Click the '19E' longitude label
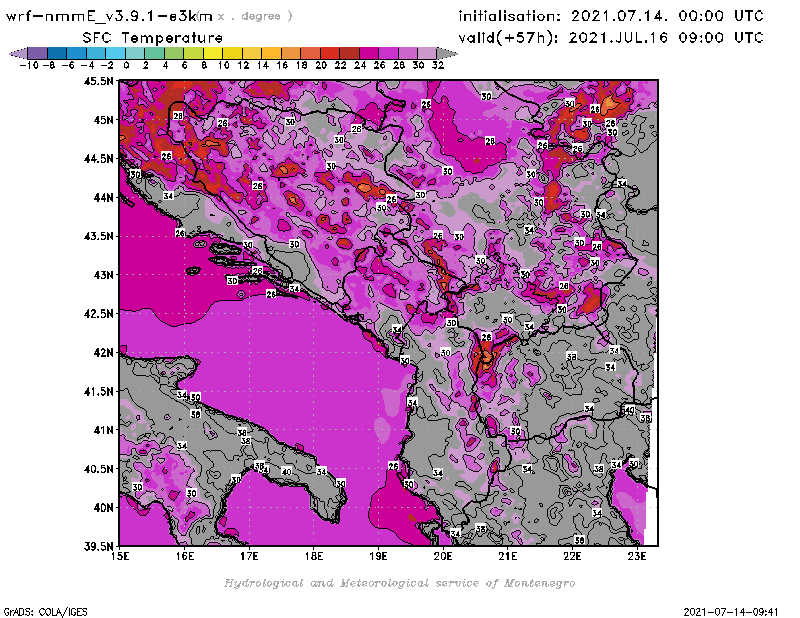This screenshot has height=618, width=800. tap(378, 556)
